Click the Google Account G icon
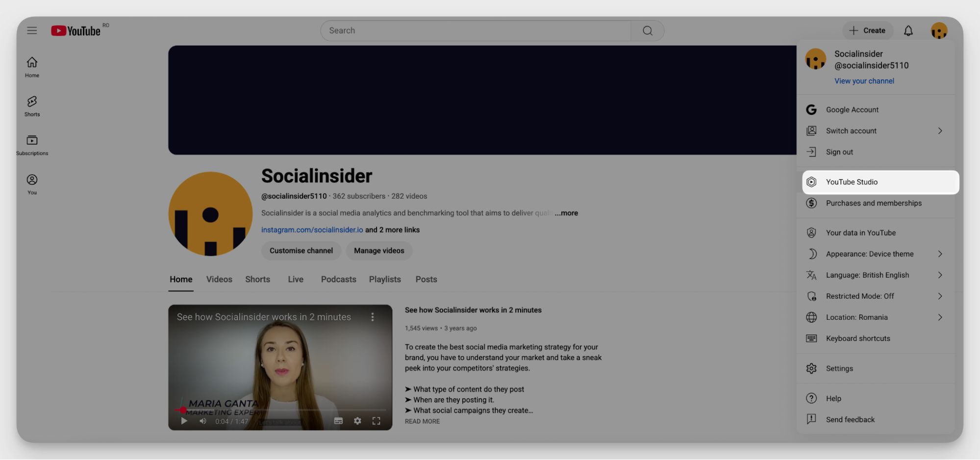 [811, 110]
